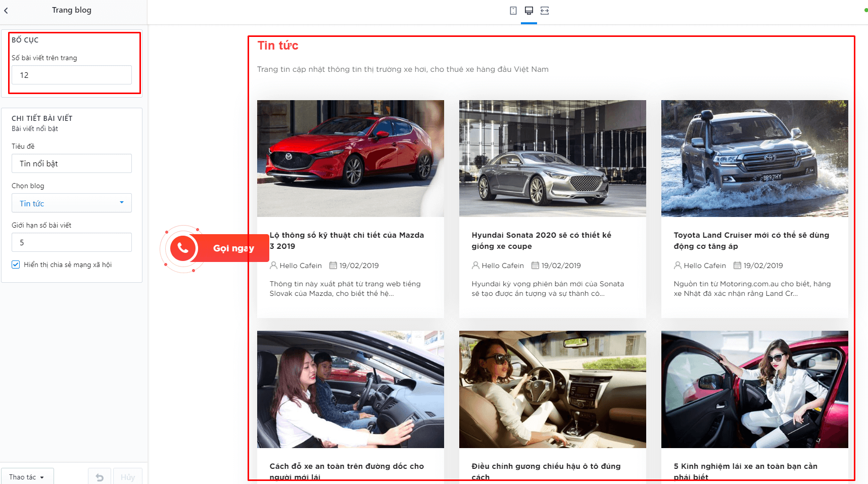
Task: Open article Điều chỉnh gương chiếu hậu ô tô
Action: [546, 471]
